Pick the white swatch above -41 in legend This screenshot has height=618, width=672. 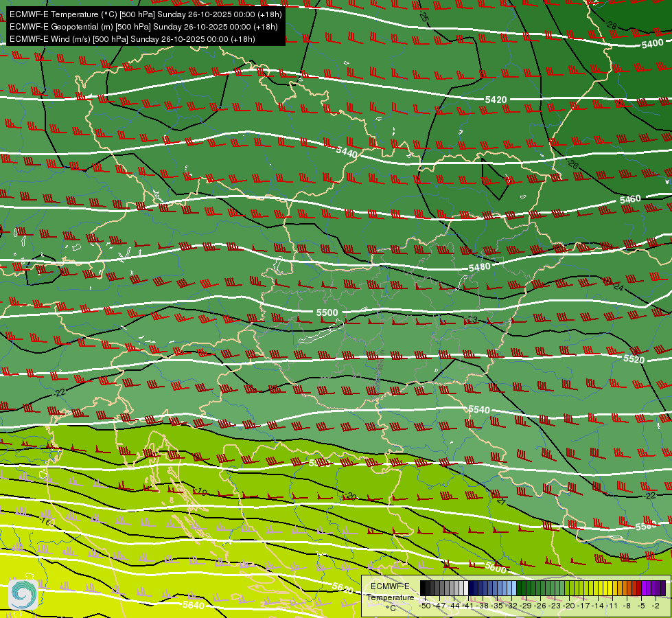pos(466,588)
